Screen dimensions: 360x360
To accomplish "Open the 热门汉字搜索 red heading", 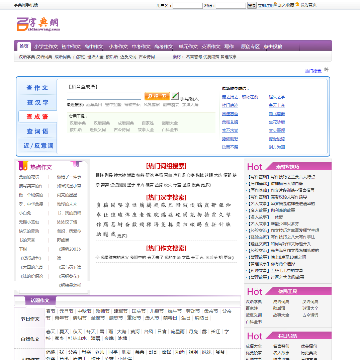I will tap(166, 197).
